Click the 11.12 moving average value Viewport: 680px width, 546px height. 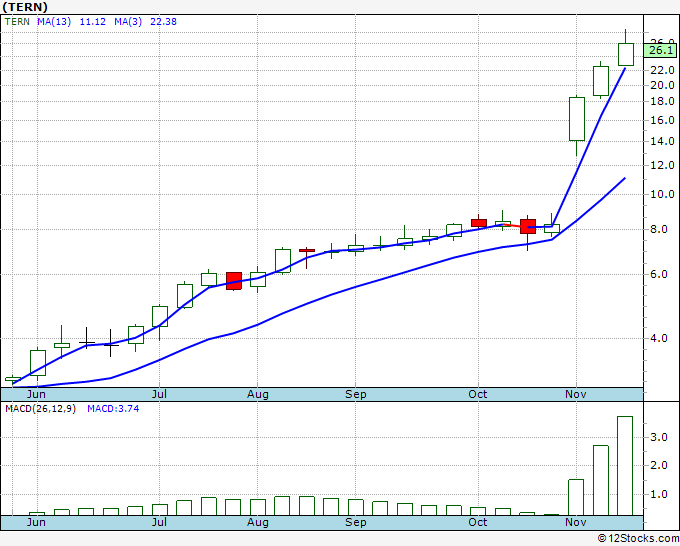(x=92, y=22)
